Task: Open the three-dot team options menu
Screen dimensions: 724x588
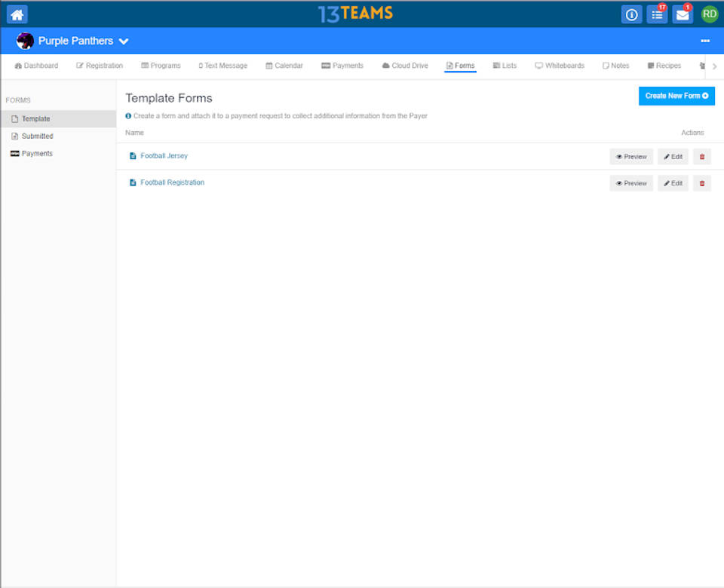Action: pyautogui.click(x=705, y=41)
